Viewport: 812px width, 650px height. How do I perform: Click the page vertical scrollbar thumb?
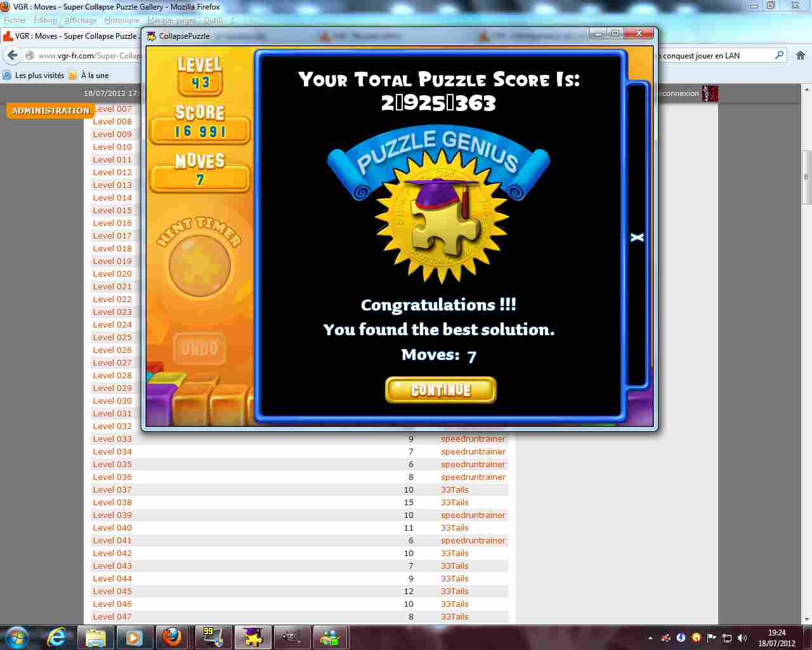(x=806, y=177)
